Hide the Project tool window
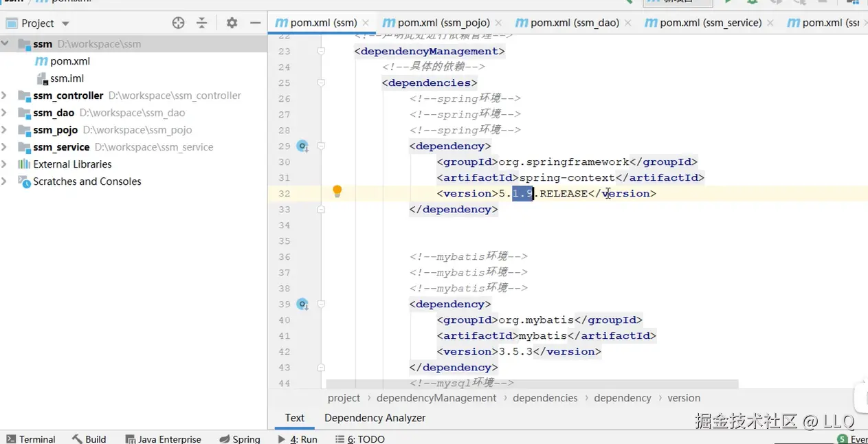Image resolution: width=868 pixels, height=444 pixels. click(255, 23)
